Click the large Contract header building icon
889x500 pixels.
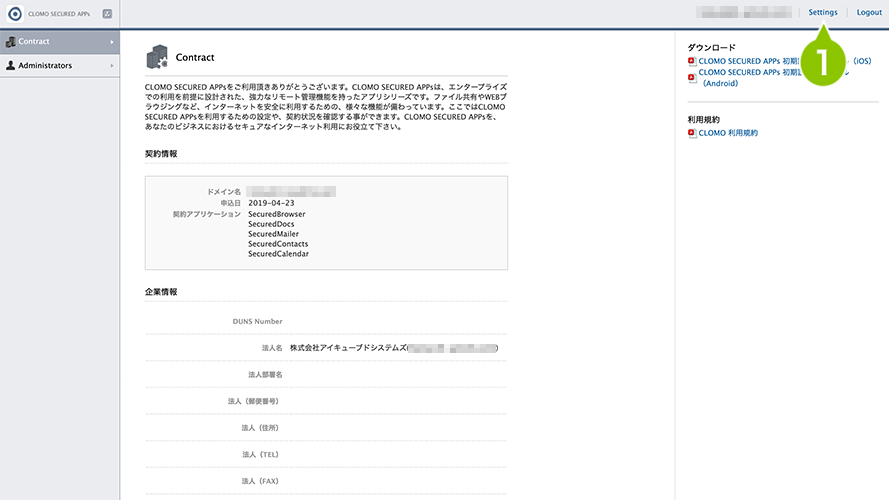[157, 57]
